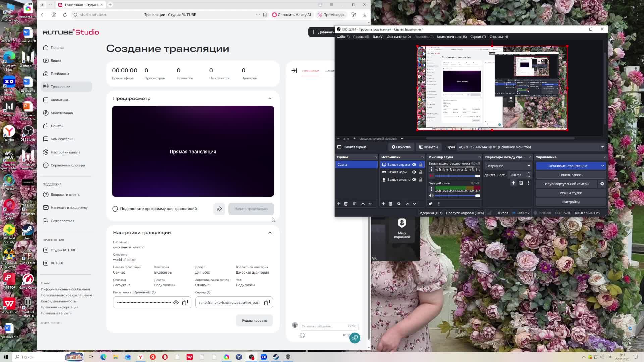The width and height of the screenshot is (644, 362).
Task: Open the Сервис menu in OBS
Action: (x=478, y=37)
